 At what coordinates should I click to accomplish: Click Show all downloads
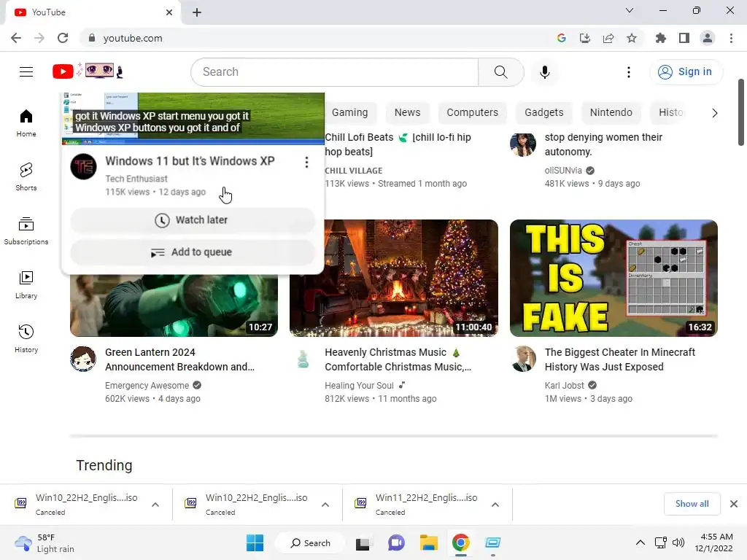(x=692, y=504)
